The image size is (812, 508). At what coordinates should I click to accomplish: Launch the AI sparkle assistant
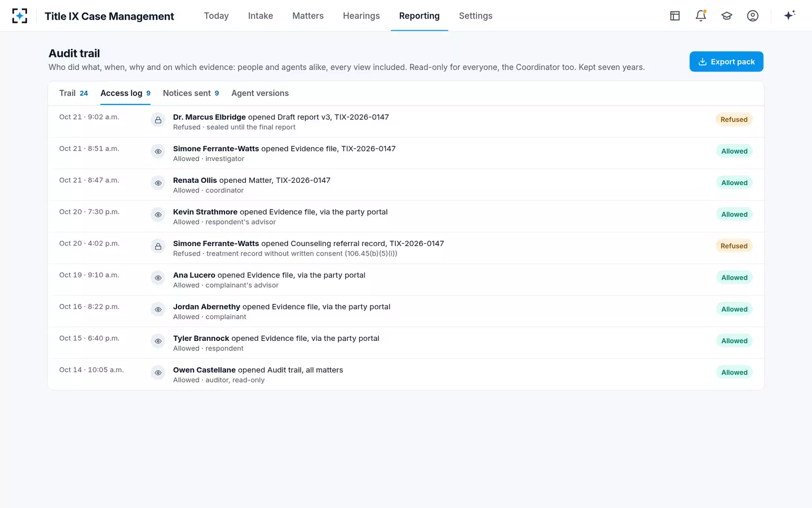[x=789, y=15]
